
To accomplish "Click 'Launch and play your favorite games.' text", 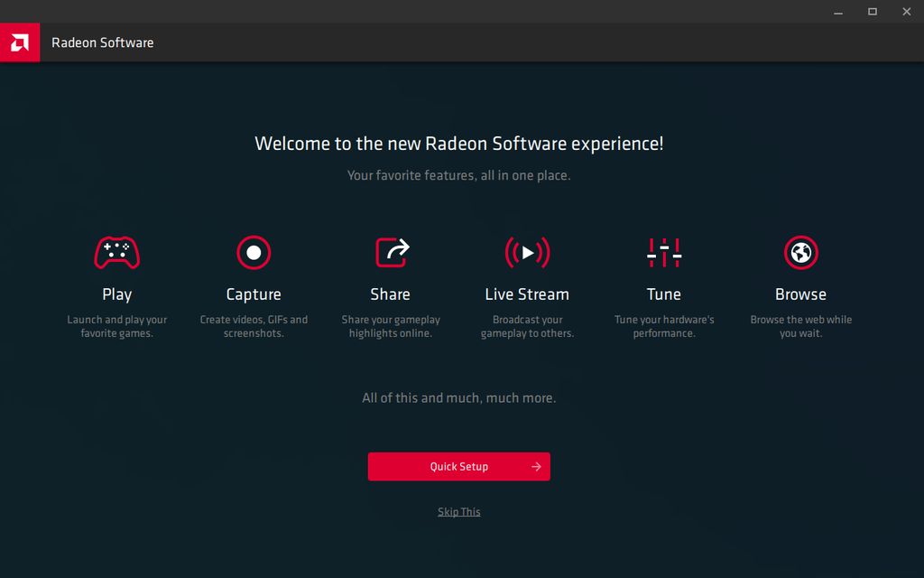I will coord(116,326).
